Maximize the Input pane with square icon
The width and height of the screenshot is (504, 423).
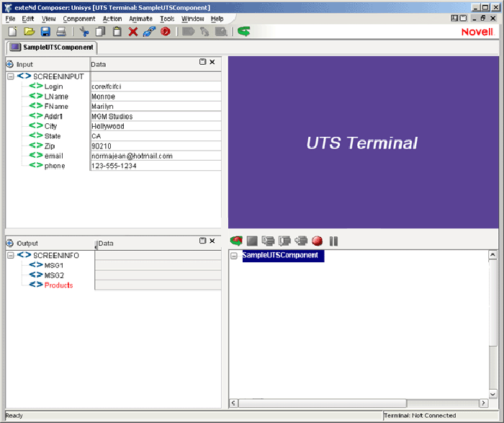pos(202,62)
